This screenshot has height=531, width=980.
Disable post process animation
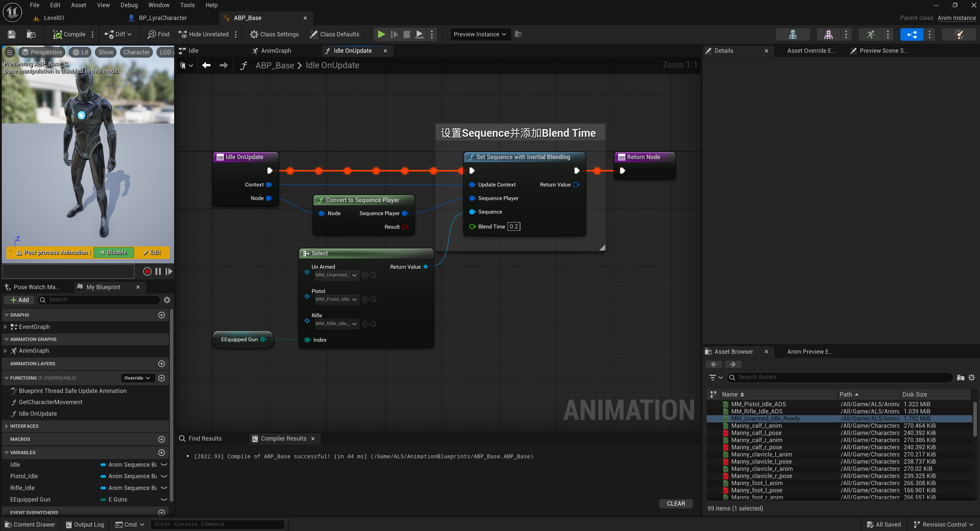(113, 252)
